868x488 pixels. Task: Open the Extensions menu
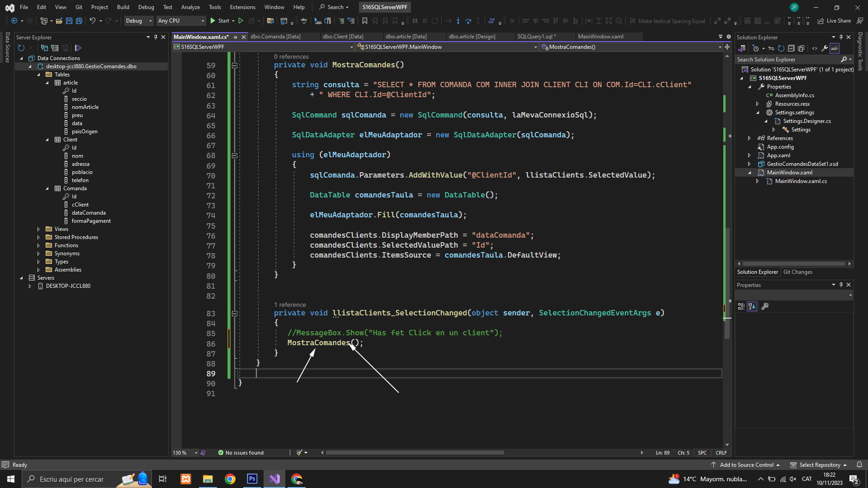pyautogui.click(x=242, y=7)
